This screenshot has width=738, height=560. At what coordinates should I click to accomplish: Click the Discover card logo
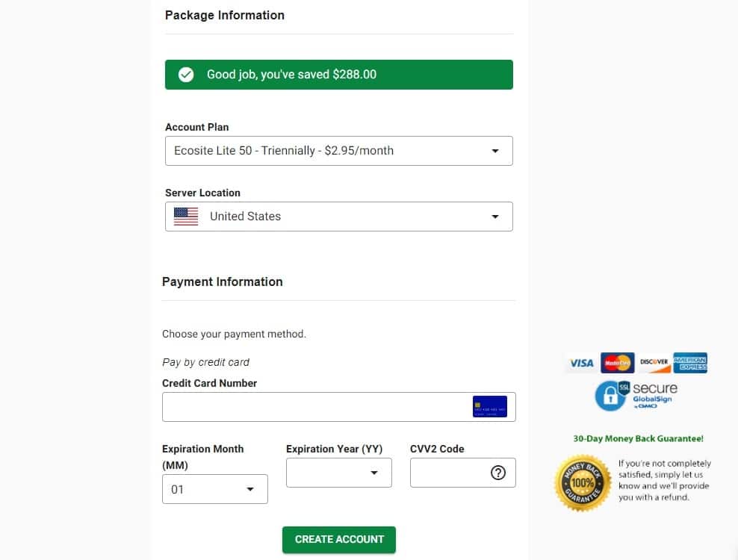pos(654,363)
